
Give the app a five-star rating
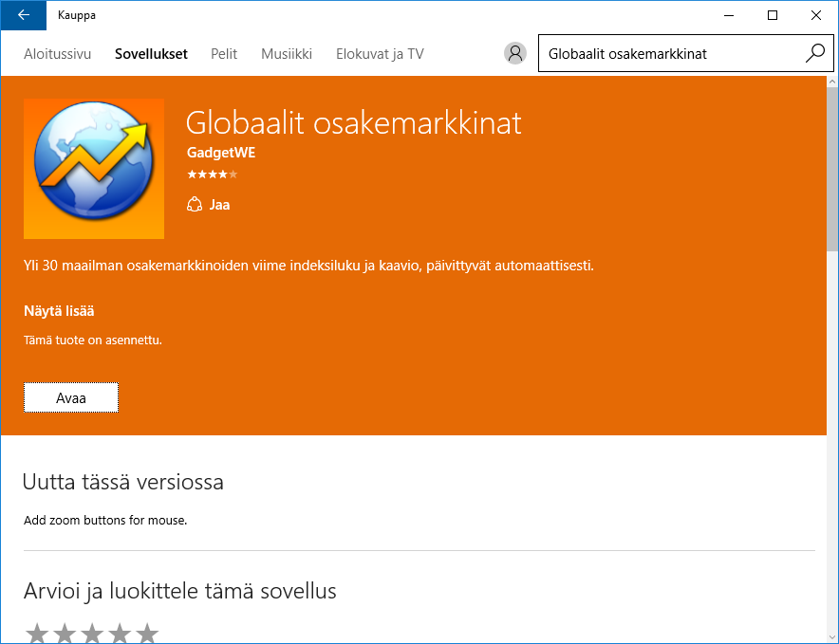click(x=146, y=634)
